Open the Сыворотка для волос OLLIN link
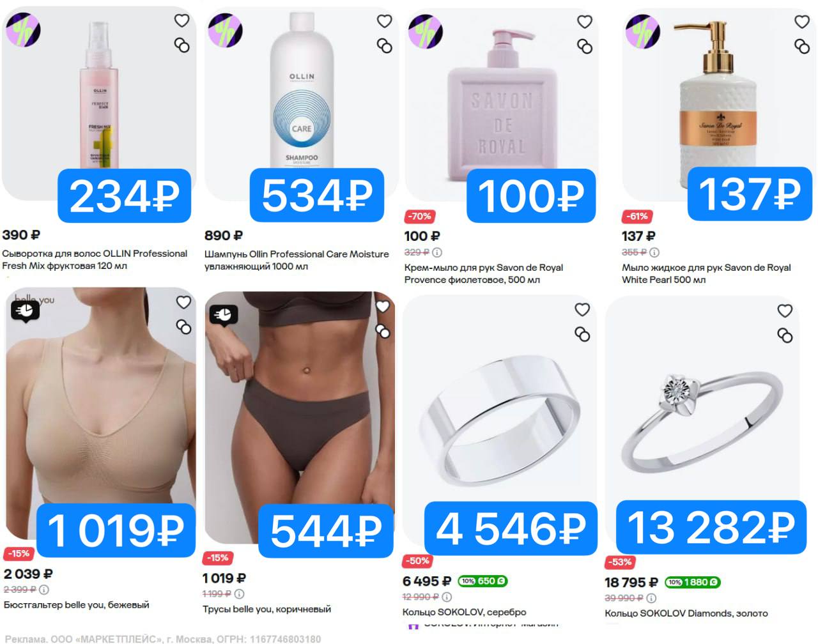The height and width of the screenshot is (644, 818). coord(95,259)
